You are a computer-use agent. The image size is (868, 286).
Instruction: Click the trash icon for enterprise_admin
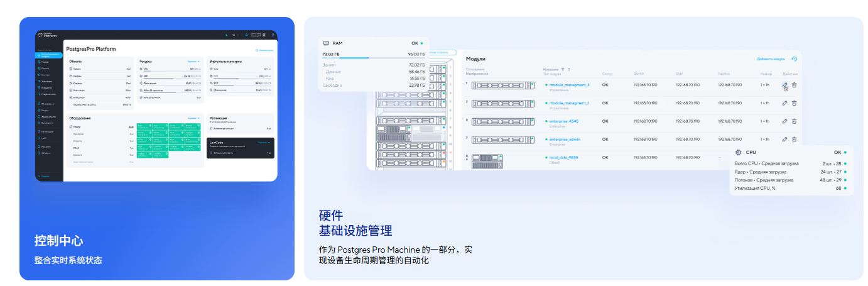pyautogui.click(x=794, y=139)
